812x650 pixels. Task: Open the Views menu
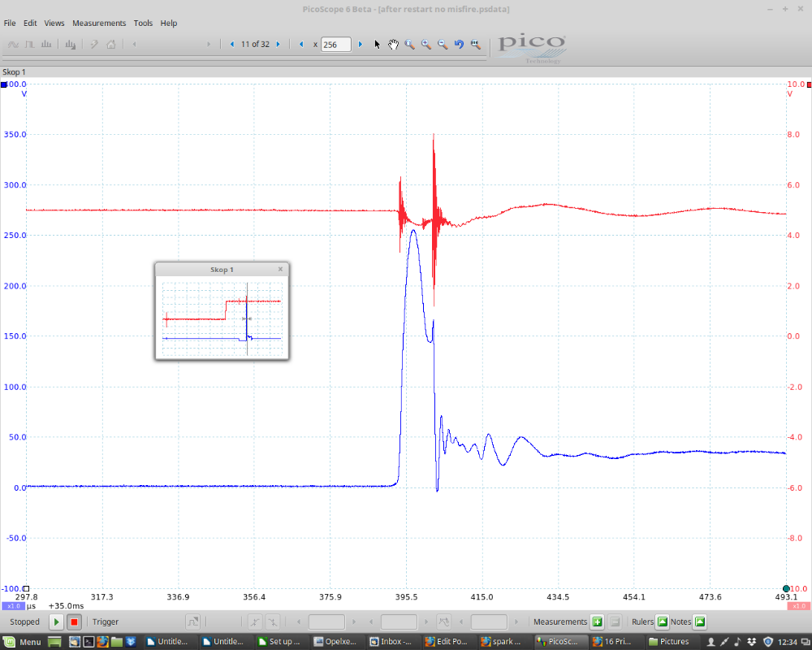[54, 24]
